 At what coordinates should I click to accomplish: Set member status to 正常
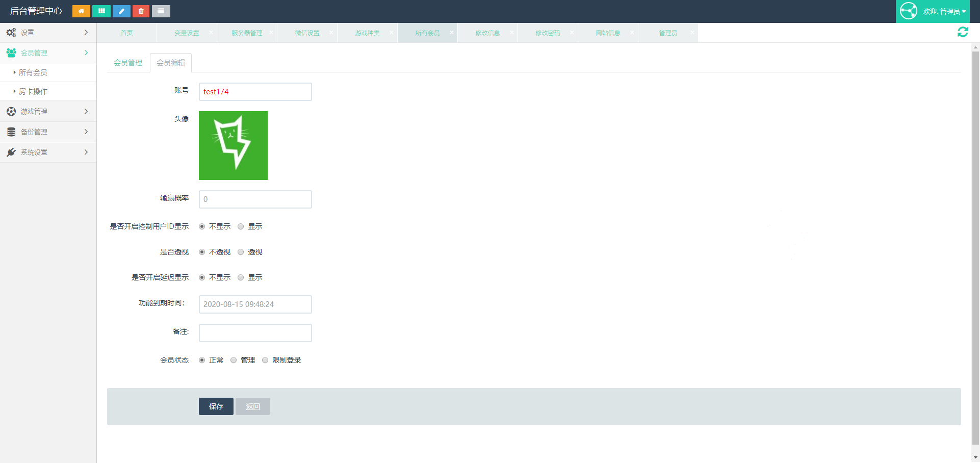[202, 360]
